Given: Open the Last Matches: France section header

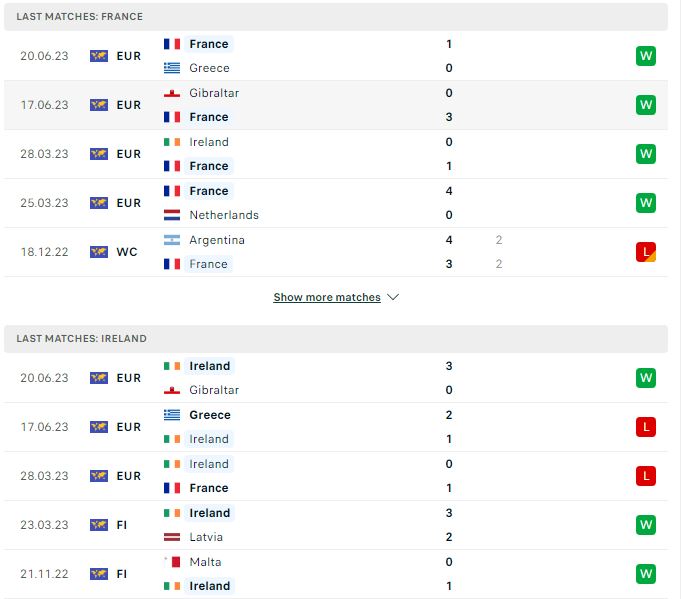Looking at the screenshot, I should [336, 17].
